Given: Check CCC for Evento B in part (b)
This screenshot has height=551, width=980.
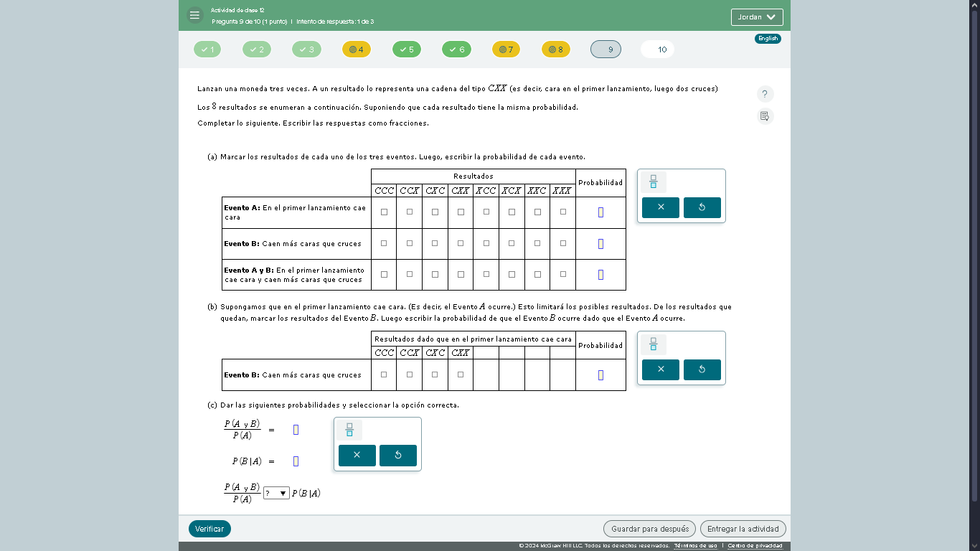Looking at the screenshot, I should [x=384, y=375].
